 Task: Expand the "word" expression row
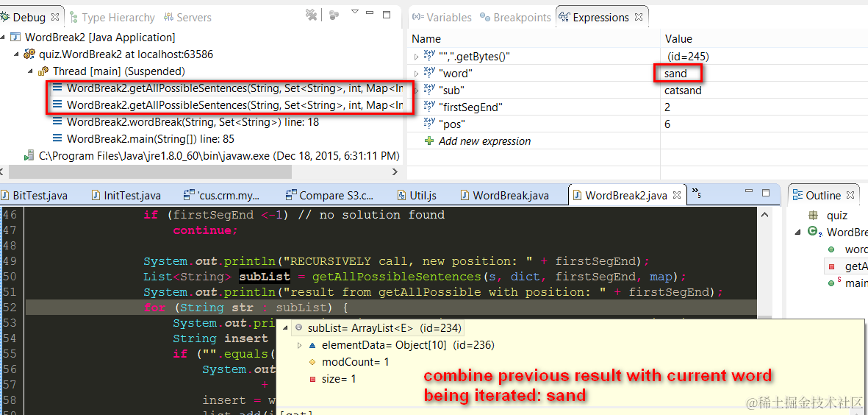click(x=416, y=74)
